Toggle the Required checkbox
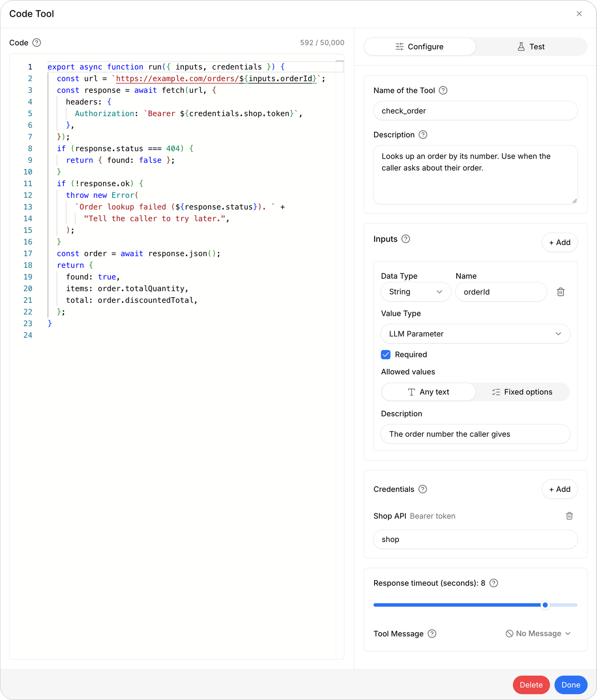 [386, 355]
